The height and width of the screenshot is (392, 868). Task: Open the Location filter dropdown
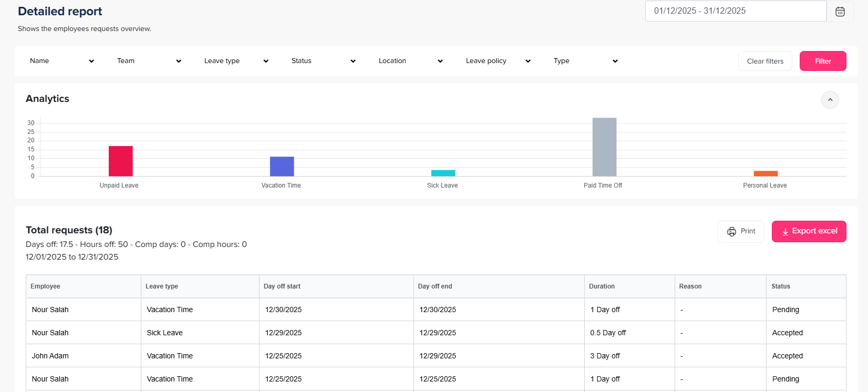click(x=410, y=61)
